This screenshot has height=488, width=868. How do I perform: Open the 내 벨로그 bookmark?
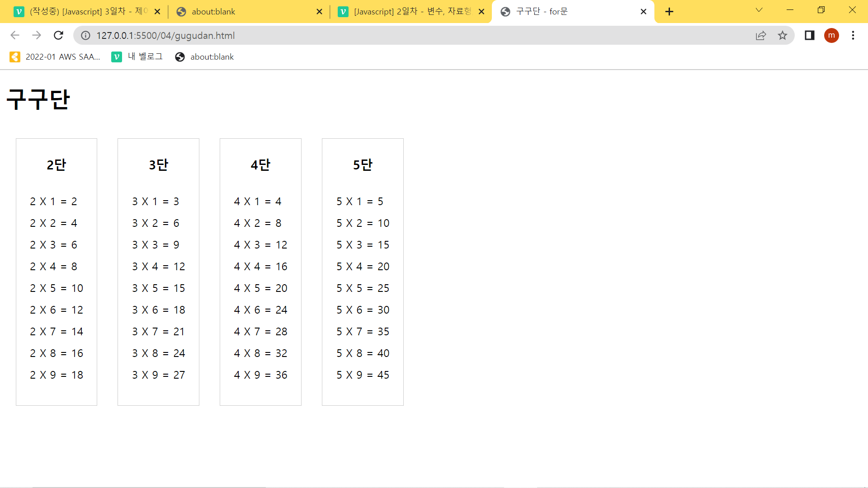[x=137, y=57]
